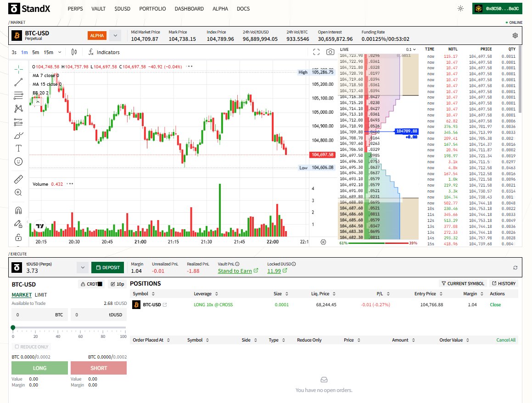Select the 1m chart interval
This screenshot has width=532, height=403.
(24, 52)
